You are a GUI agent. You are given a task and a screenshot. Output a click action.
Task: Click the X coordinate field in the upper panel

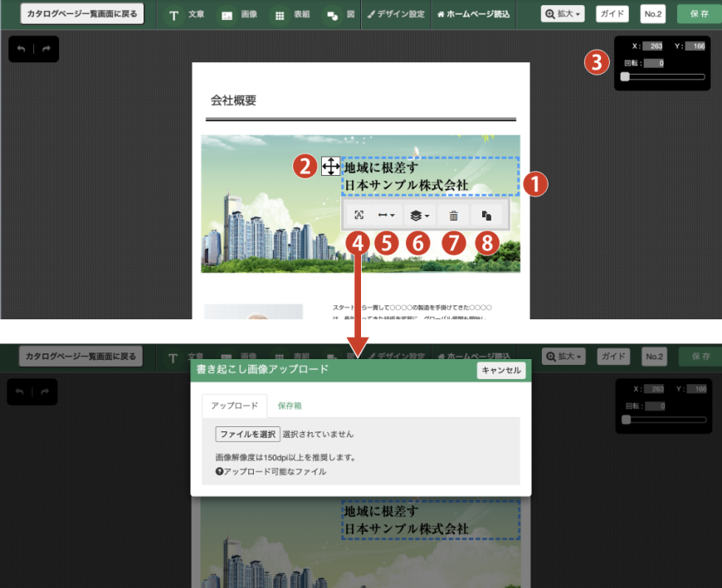(x=651, y=46)
